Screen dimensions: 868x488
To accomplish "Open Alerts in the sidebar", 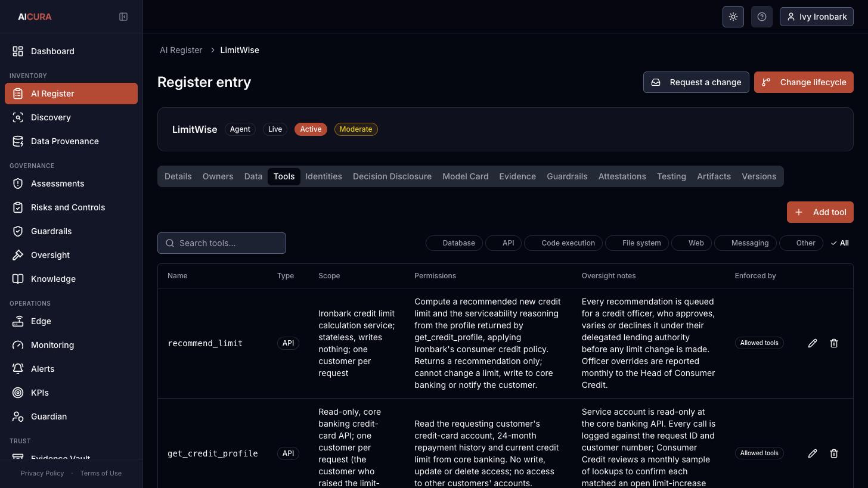I will pyautogui.click(x=71, y=369).
